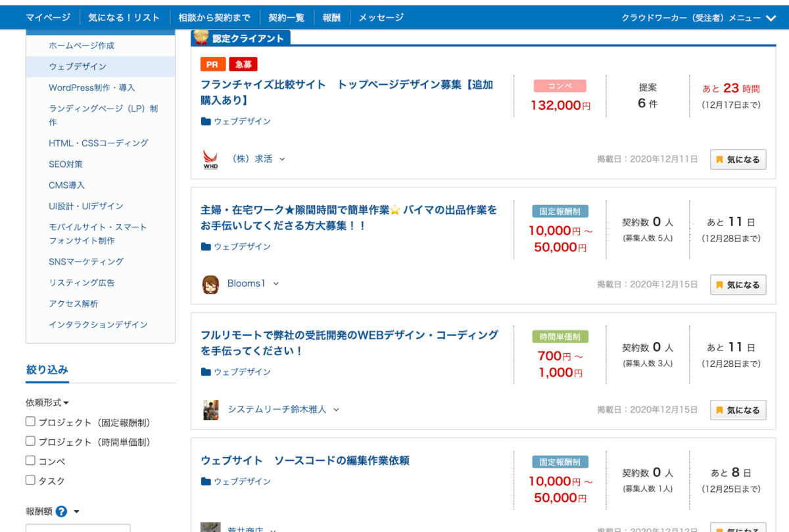Open the ウェブサイト ソースコードの編集作業依頼 job link
The height and width of the screenshot is (532, 789).
tap(305, 460)
